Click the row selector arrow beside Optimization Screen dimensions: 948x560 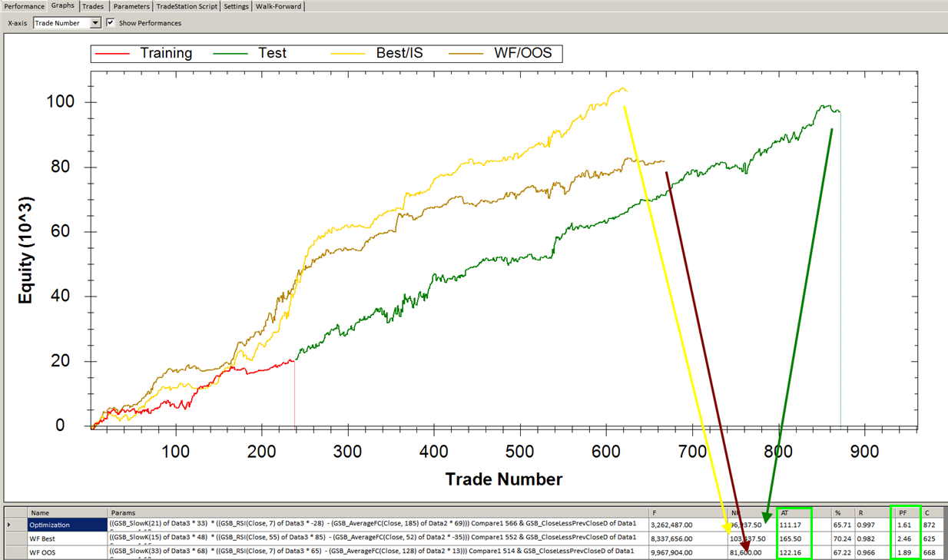pyautogui.click(x=9, y=525)
